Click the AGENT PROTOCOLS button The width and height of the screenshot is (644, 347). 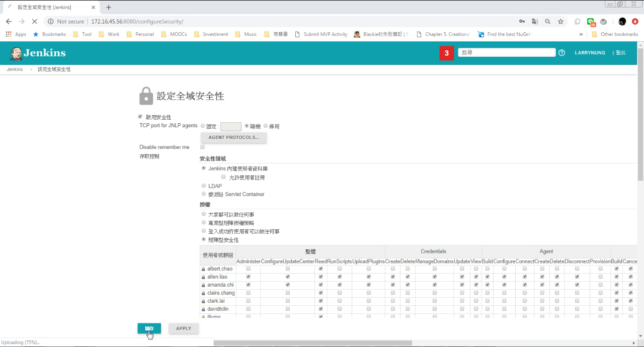[x=234, y=137]
